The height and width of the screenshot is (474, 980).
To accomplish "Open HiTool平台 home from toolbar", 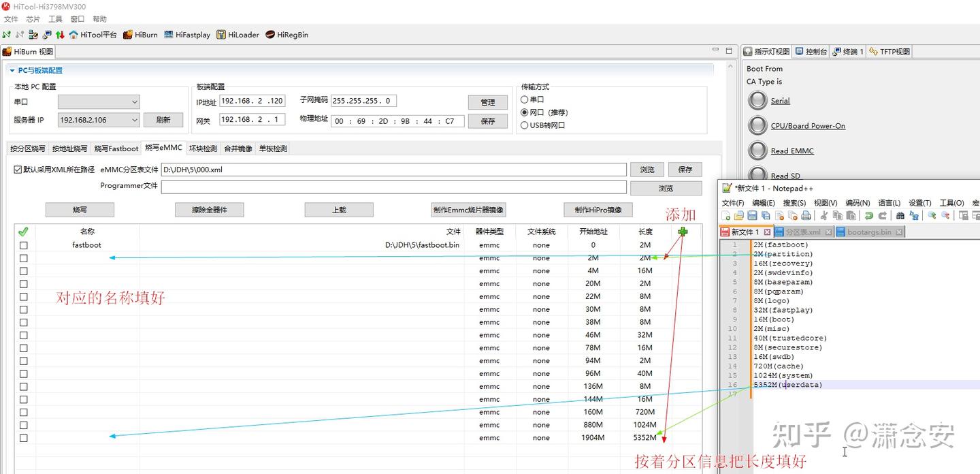I will (x=93, y=35).
